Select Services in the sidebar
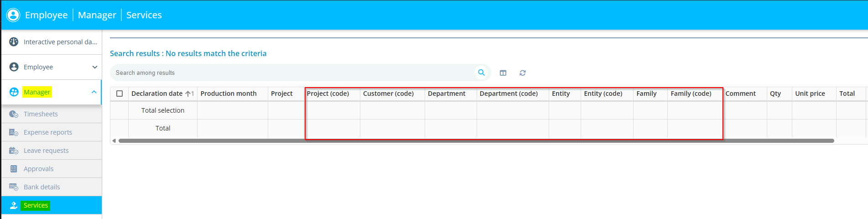The image size is (868, 219). pos(36,205)
